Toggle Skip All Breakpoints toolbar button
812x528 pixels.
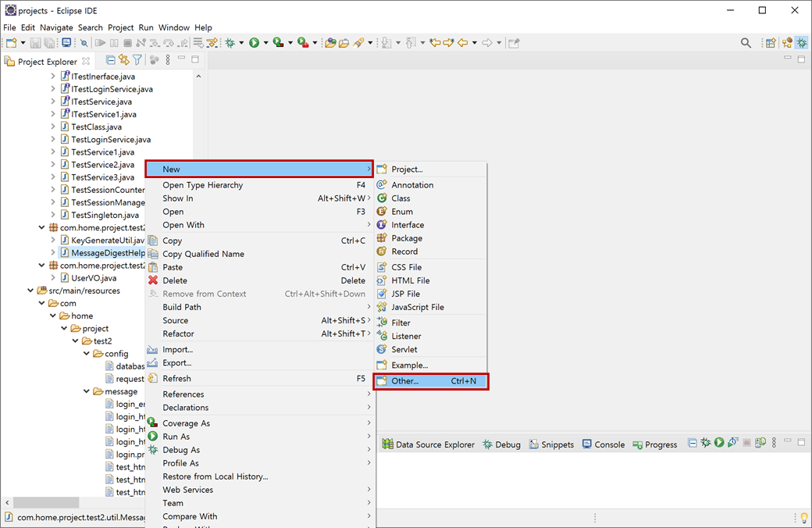(x=84, y=43)
